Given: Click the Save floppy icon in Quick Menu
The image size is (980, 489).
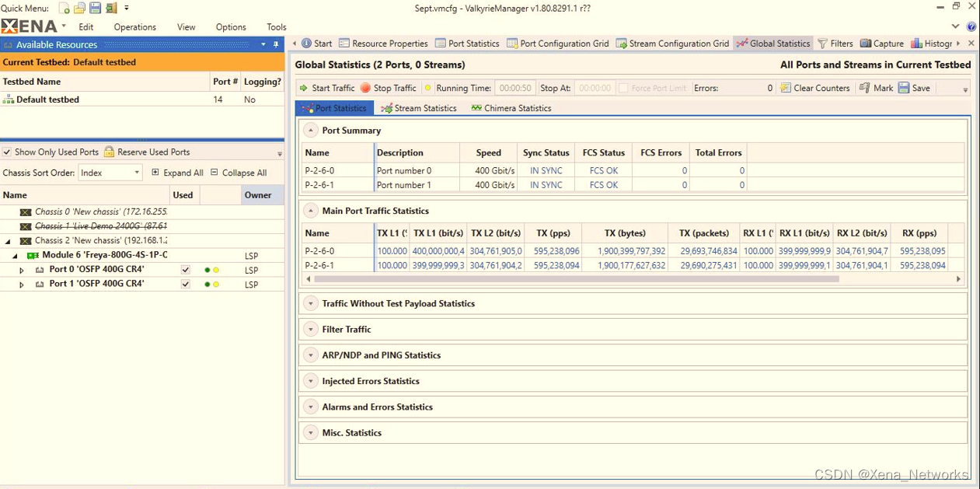Looking at the screenshot, I should [95, 8].
